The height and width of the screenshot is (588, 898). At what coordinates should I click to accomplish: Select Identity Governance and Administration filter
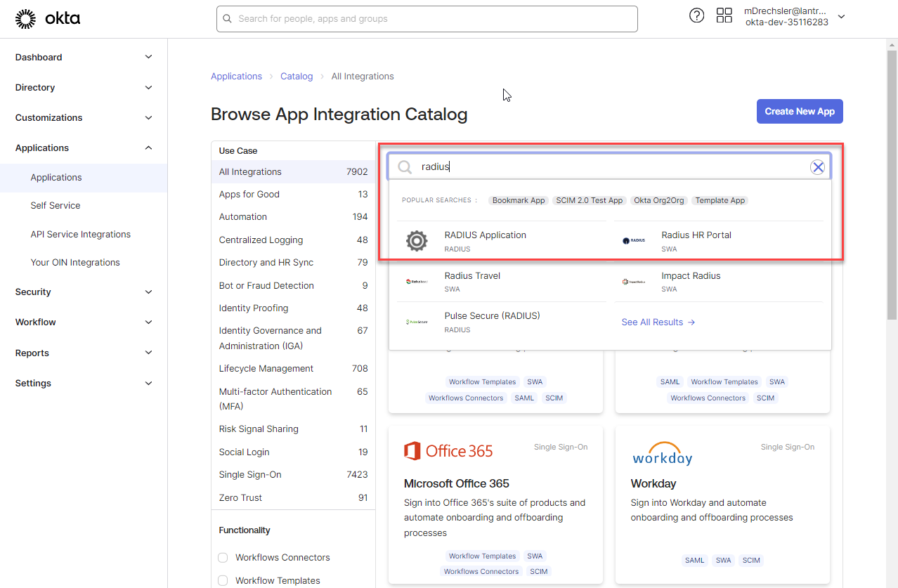tap(293, 338)
